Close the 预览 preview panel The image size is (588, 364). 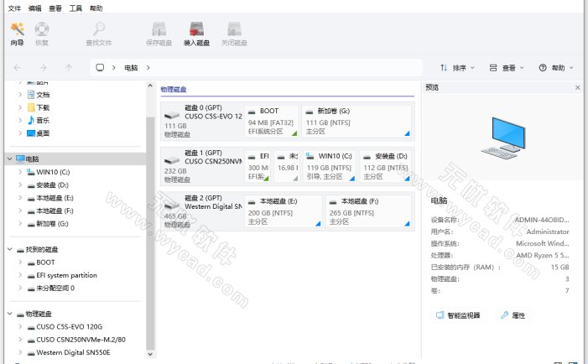coord(577,87)
